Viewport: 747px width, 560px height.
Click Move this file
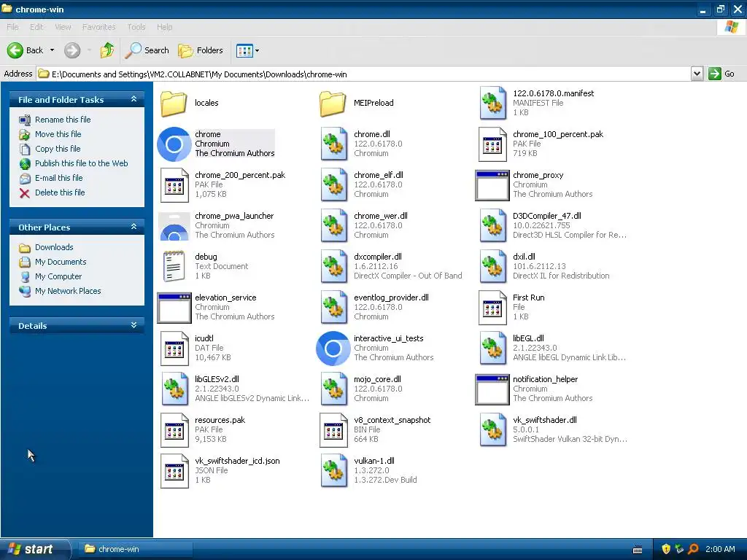(58, 134)
